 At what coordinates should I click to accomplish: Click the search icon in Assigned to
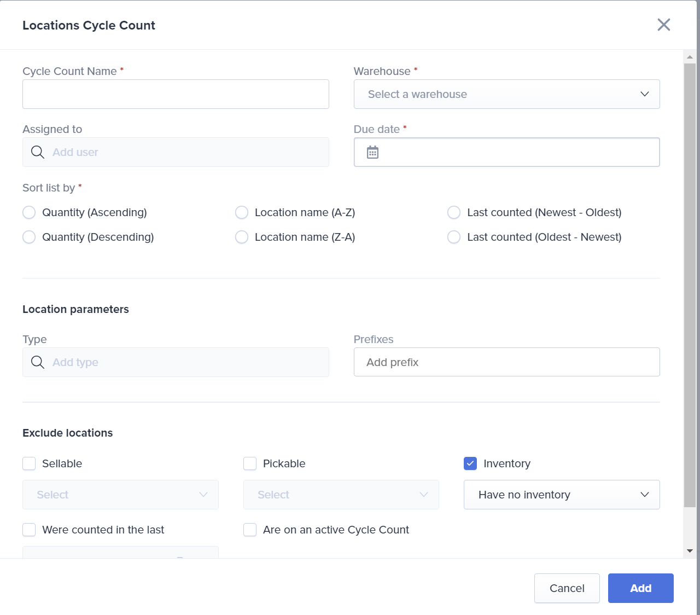[38, 152]
